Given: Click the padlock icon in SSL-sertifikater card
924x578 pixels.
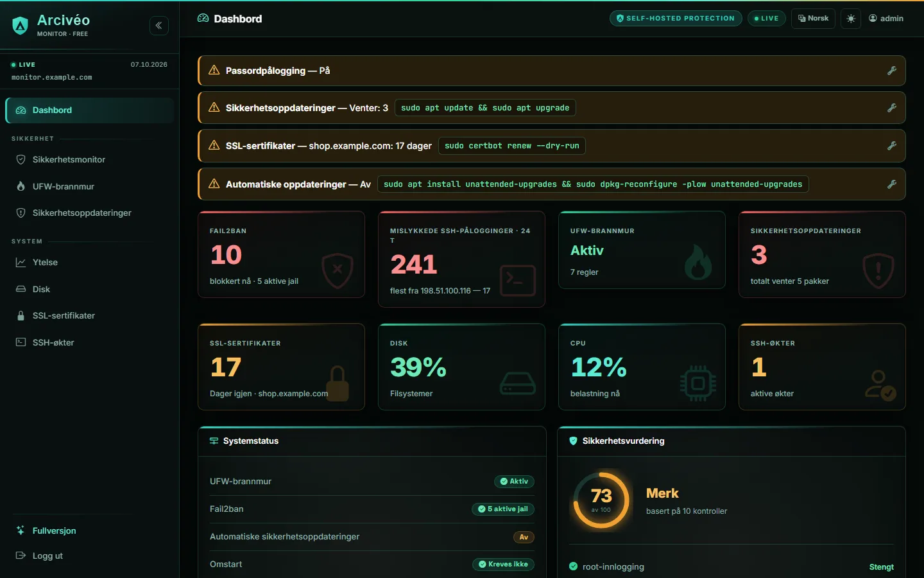Looking at the screenshot, I should coord(338,383).
